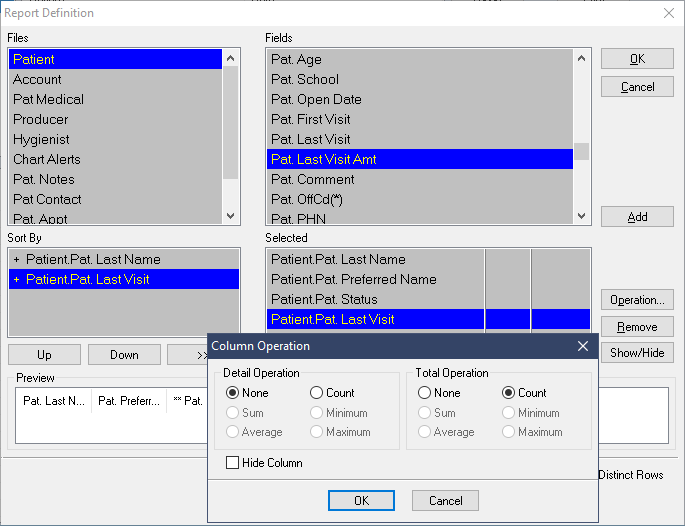Choose Patient.Pat. Last Name sort entry
This screenshot has height=526, width=685.
[93, 259]
